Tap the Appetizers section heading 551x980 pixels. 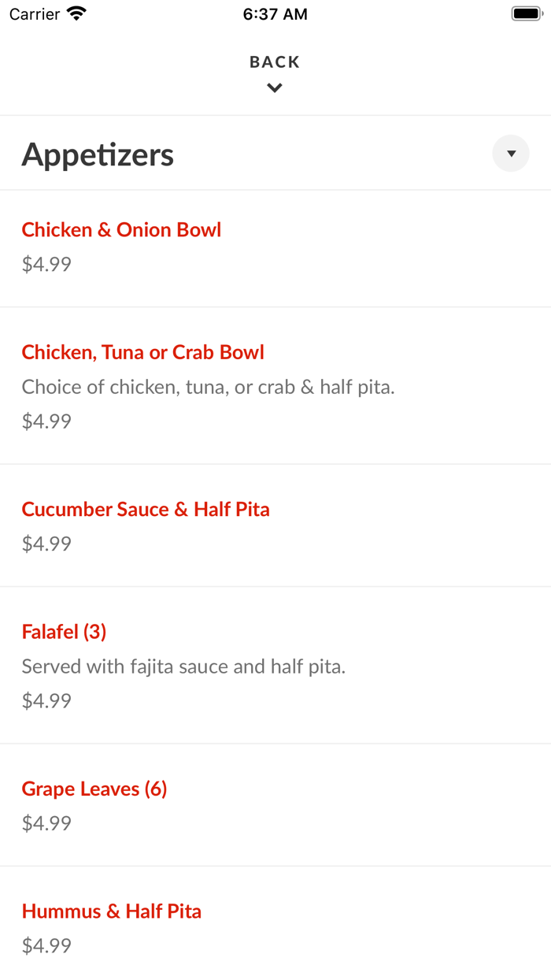[98, 154]
